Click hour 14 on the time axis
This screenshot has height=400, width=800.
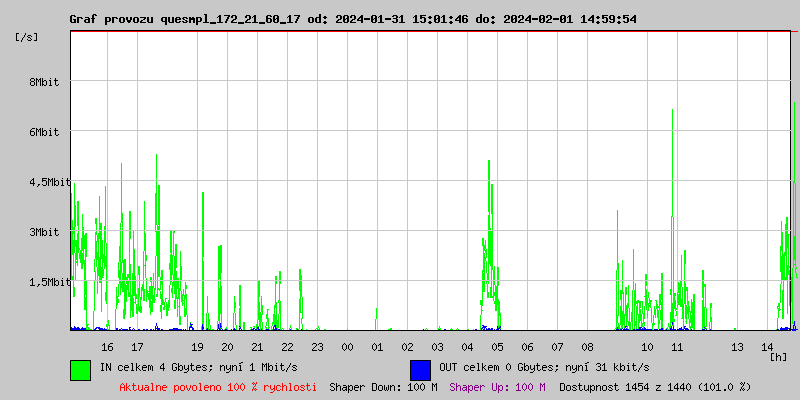(x=767, y=347)
